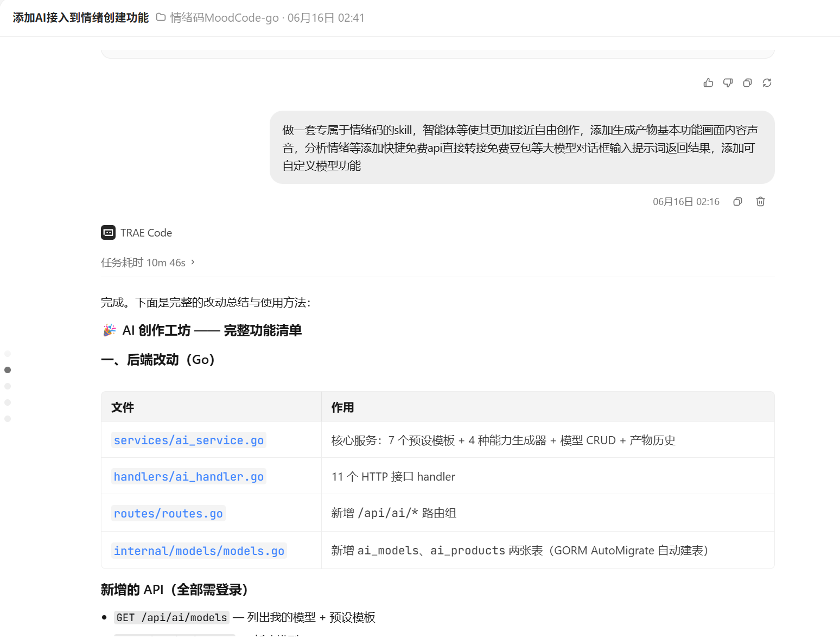Delete the user message with trash icon
This screenshot has width=840, height=639.
click(x=760, y=201)
